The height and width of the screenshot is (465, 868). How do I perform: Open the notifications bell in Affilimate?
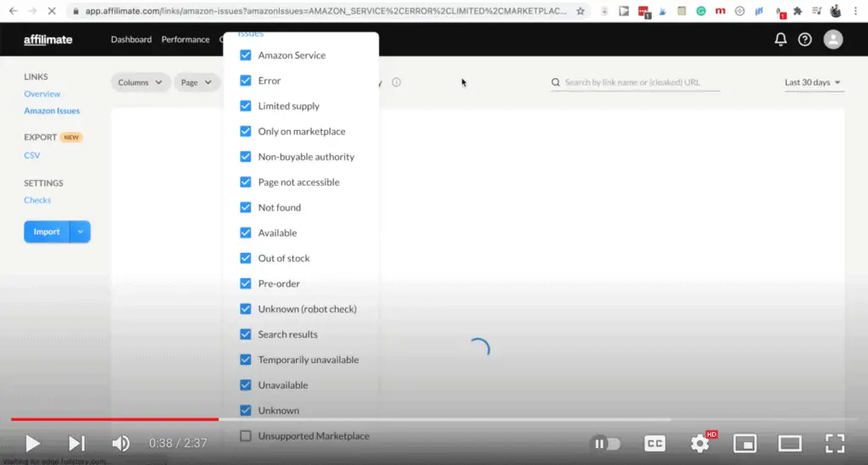(781, 39)
